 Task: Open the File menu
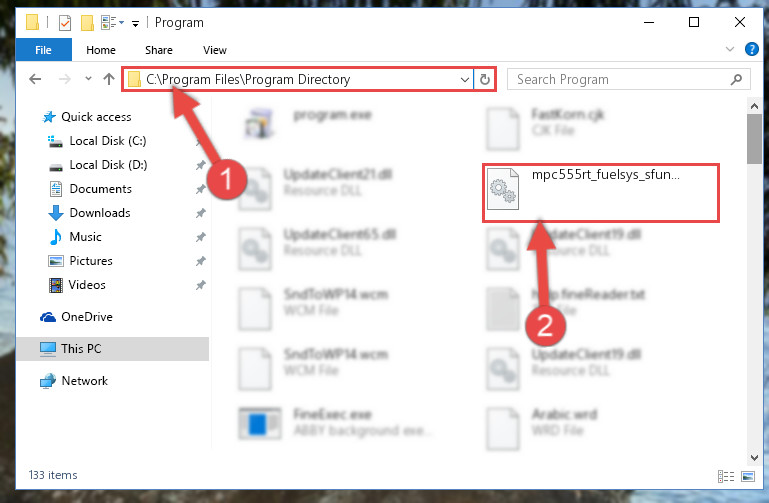43,50
